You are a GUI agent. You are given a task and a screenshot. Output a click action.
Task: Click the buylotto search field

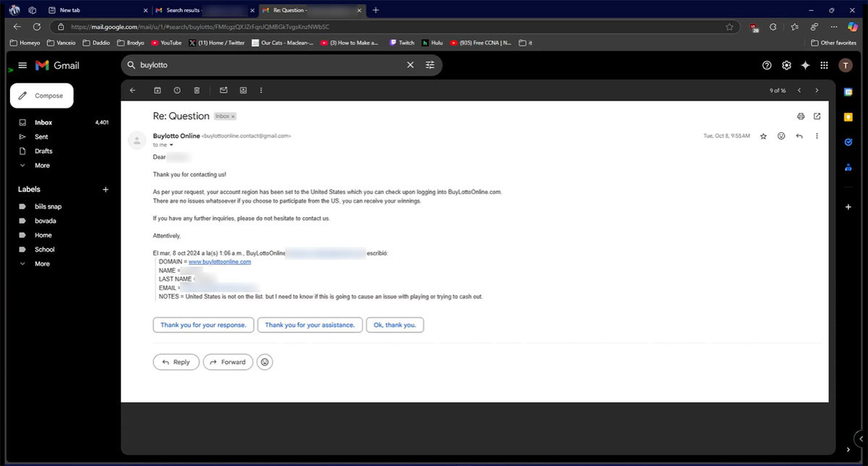point(268,65)
